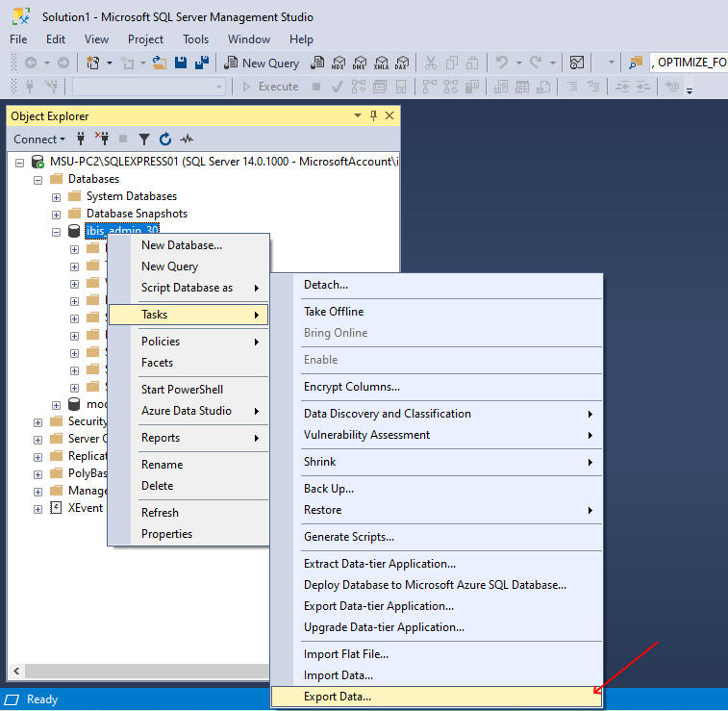Select Start PowerShell in context menu
The height and width of the screenshot is (711, 728).
coord(188,390)
